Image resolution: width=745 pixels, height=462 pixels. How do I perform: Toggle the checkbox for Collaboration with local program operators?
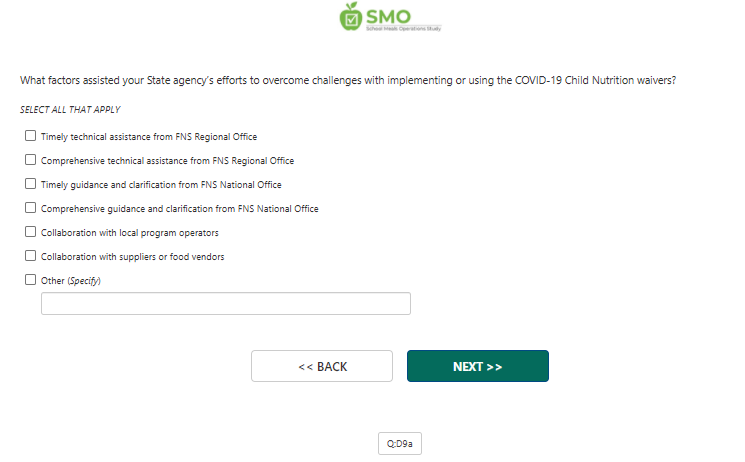[x=30, y=231]
